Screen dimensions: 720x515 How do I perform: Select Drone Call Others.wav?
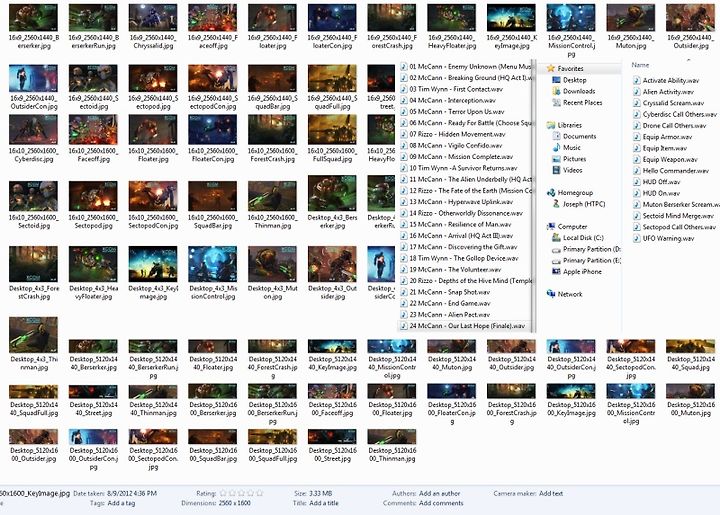point(669,126)
